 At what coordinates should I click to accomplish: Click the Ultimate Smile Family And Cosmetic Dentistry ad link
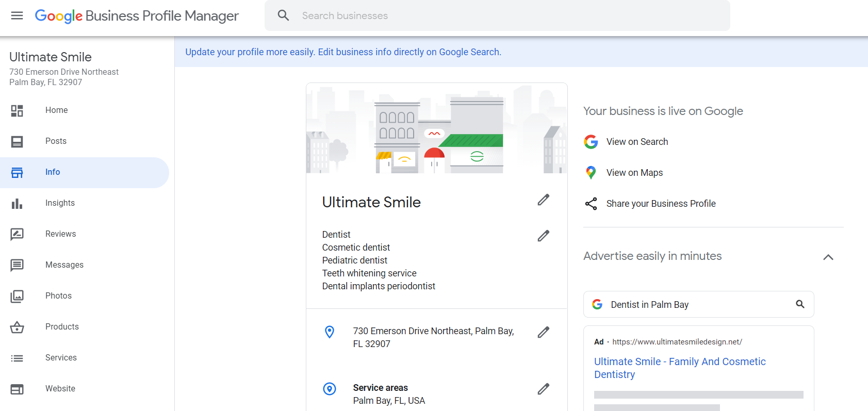[x=679, y=368]
